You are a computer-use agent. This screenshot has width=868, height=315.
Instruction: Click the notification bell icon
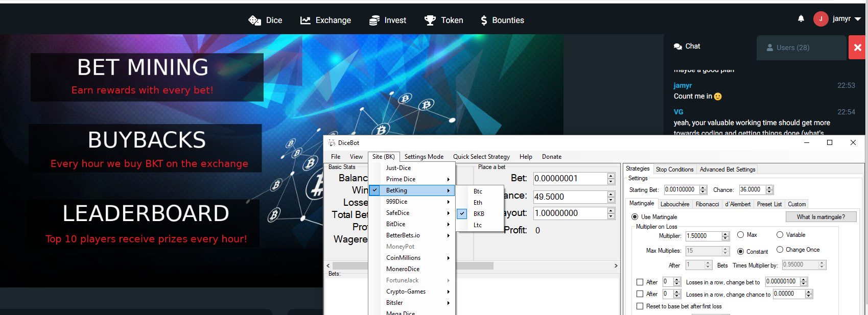tap(801, 19)
